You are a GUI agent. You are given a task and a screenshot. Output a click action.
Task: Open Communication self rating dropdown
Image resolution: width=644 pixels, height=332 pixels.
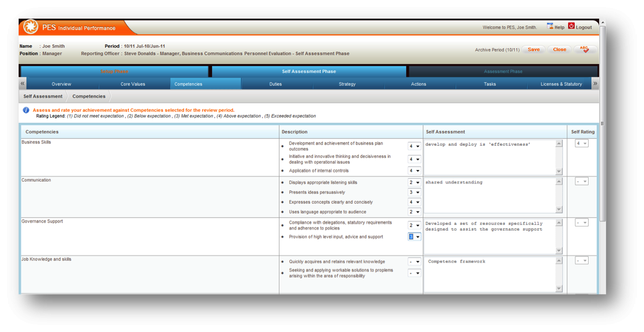582,181
